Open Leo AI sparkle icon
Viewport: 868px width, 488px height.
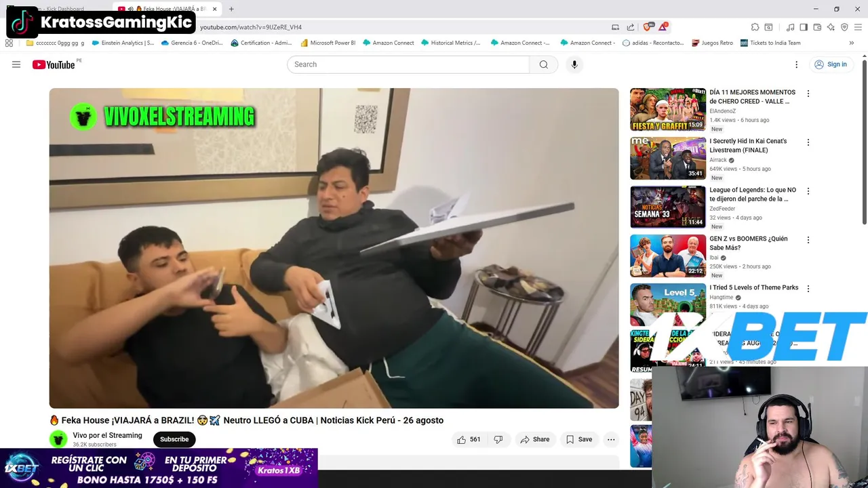(x=831, y=27)
